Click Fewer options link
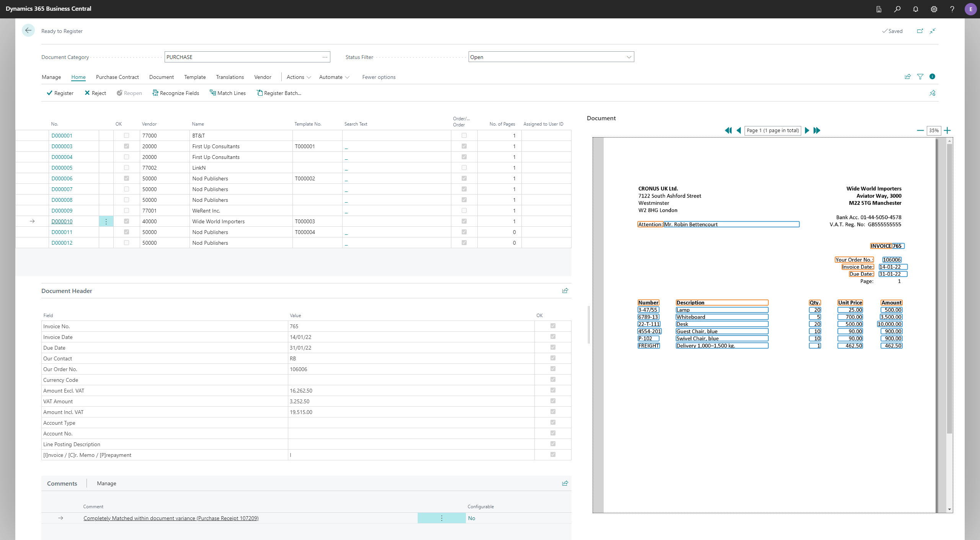The image size is (980, 540). point(379,77)
